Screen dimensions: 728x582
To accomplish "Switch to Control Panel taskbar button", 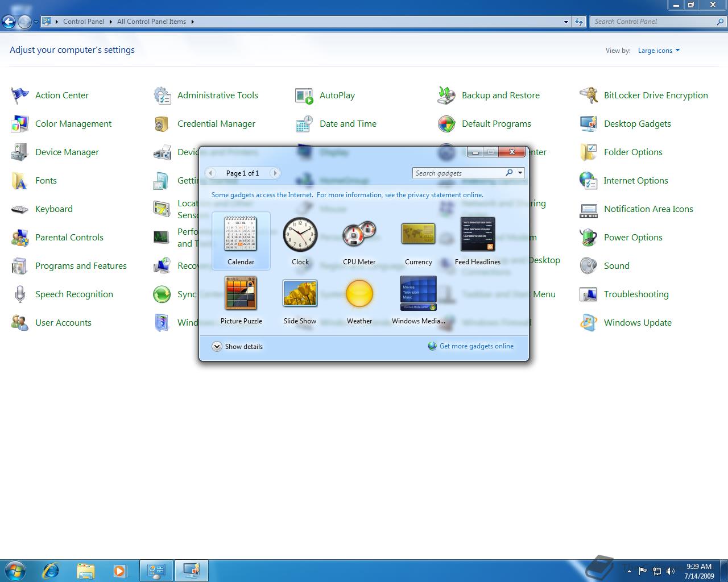I will pyautogui.click(x=156, y=570).
